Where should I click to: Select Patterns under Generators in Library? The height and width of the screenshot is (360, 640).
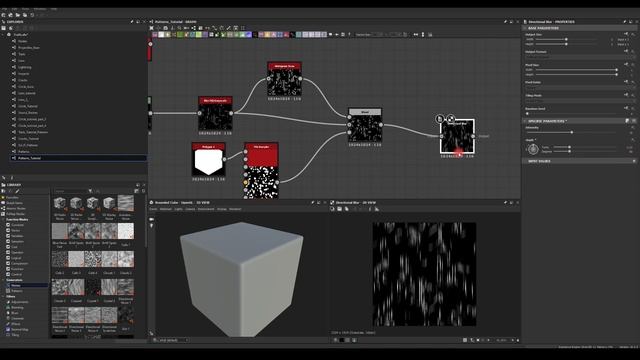(x=17, y=291)
